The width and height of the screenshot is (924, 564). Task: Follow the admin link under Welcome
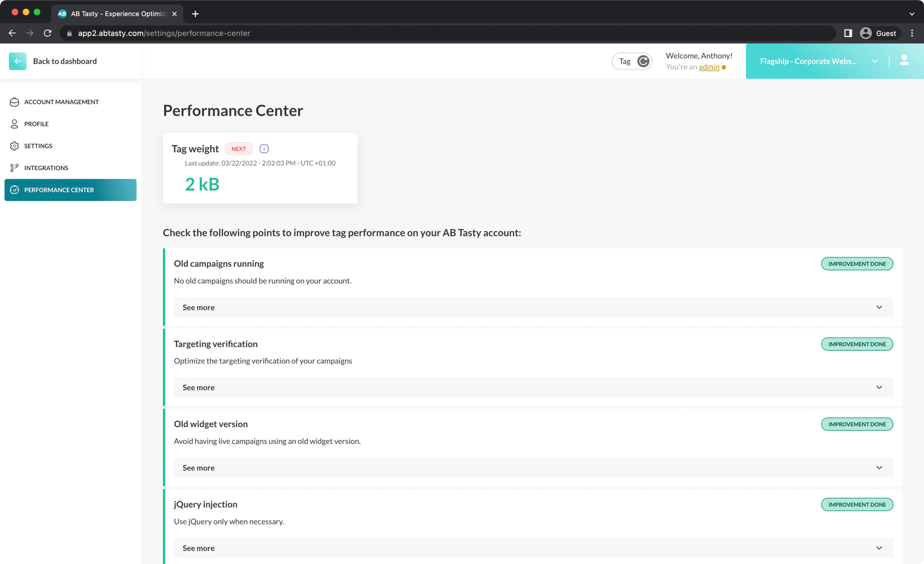(x=709, y=67)
